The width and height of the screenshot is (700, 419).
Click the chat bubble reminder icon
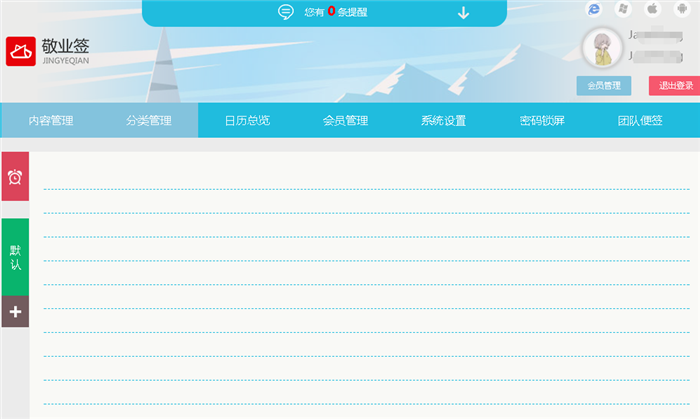286,12
